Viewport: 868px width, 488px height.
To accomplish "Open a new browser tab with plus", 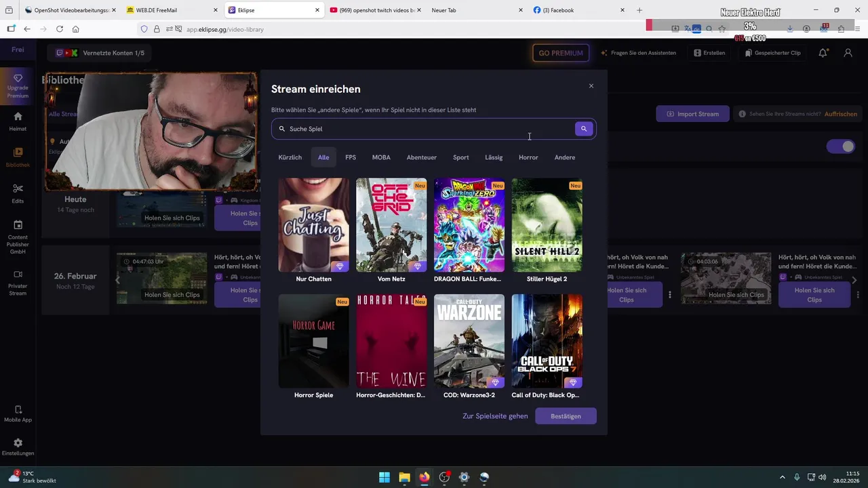I will click(639, 10).
